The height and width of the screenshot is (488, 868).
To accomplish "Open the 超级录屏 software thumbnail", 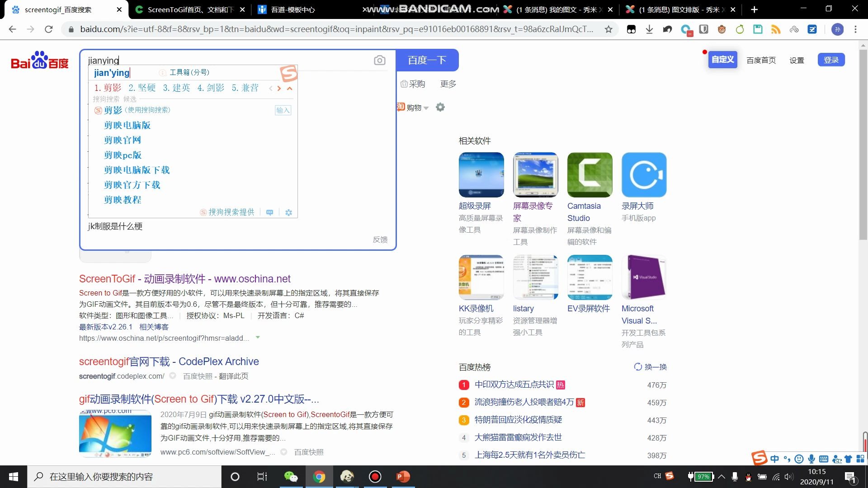I will click(x=481, y=175).
